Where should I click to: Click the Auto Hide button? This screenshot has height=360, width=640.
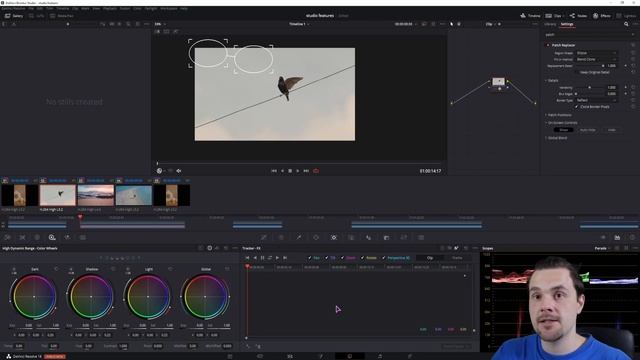click(587, 130)
